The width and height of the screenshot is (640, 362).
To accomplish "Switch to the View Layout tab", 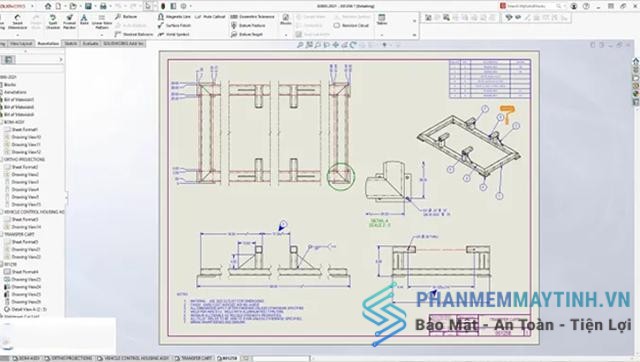I will point(20,44).
